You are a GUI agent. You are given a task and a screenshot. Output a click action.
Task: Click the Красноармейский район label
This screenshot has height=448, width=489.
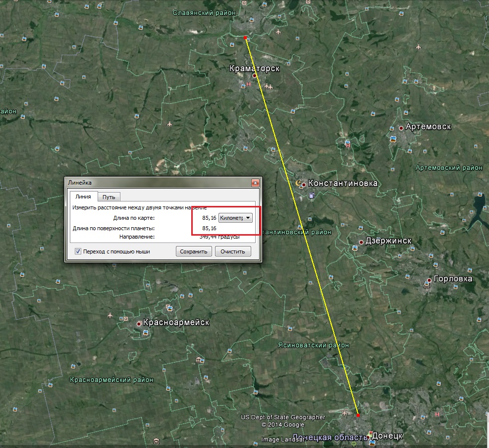click(x=111, y=380)
